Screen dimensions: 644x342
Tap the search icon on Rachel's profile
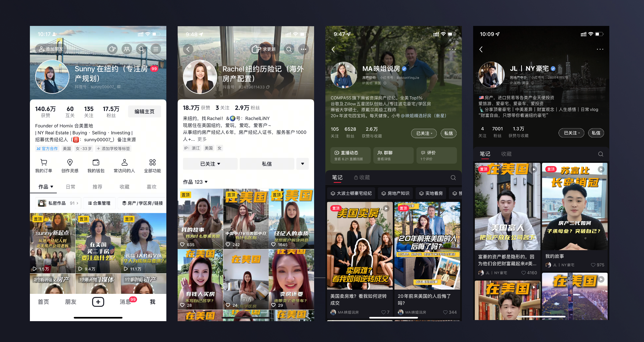click(289, 49)
